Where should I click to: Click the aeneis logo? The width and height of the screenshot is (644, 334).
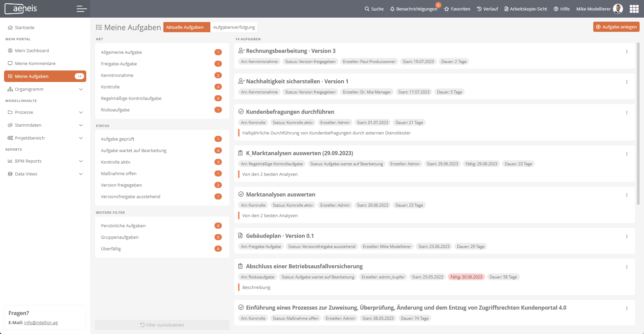[21, 9]
